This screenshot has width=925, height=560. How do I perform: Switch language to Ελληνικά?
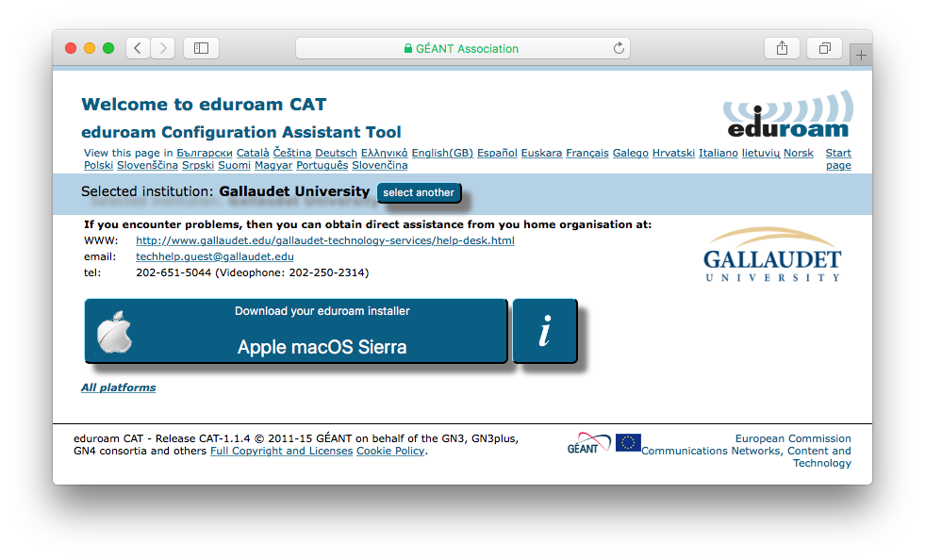coord(384,153)
